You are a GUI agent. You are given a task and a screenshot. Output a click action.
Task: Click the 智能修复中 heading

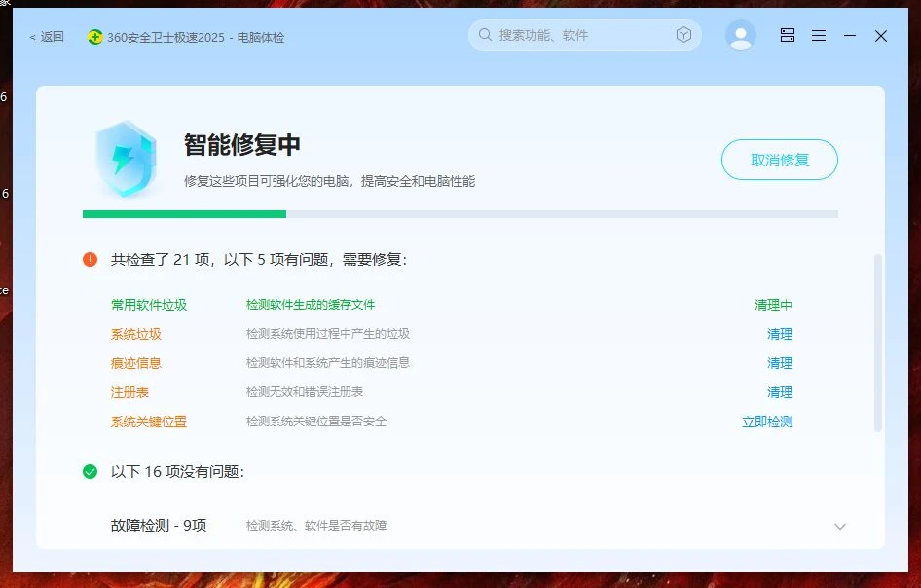point(242,144)
